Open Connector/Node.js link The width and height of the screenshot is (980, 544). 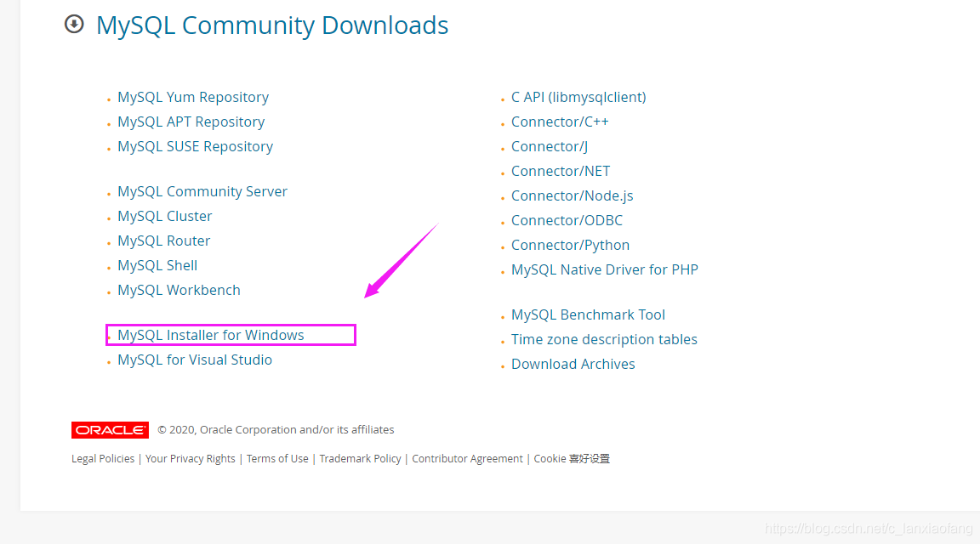coord(573,195)
